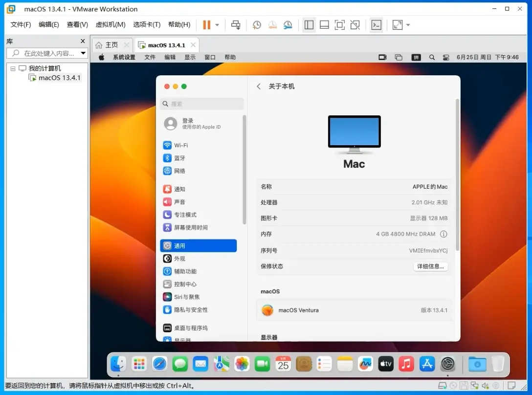Viewport: 532px width, 395px height.
Task: Click the APPLE的Mac name value
Action: pyautogui.click(x=430, y=187)
